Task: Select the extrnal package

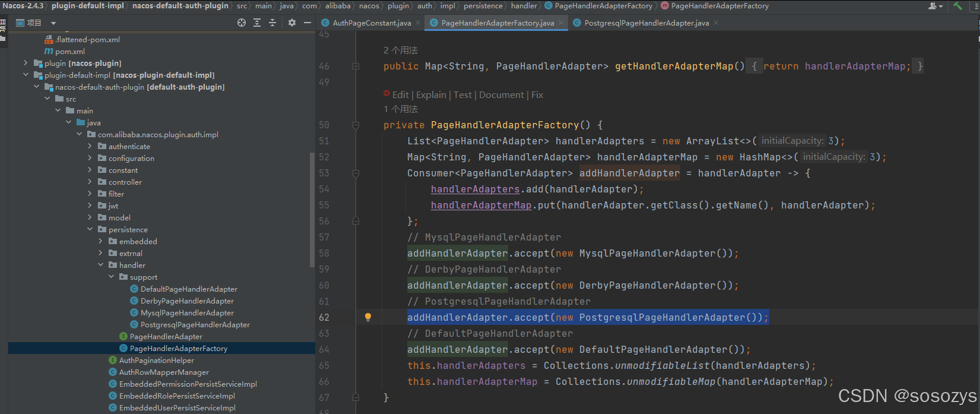Action: coord(131,254)
